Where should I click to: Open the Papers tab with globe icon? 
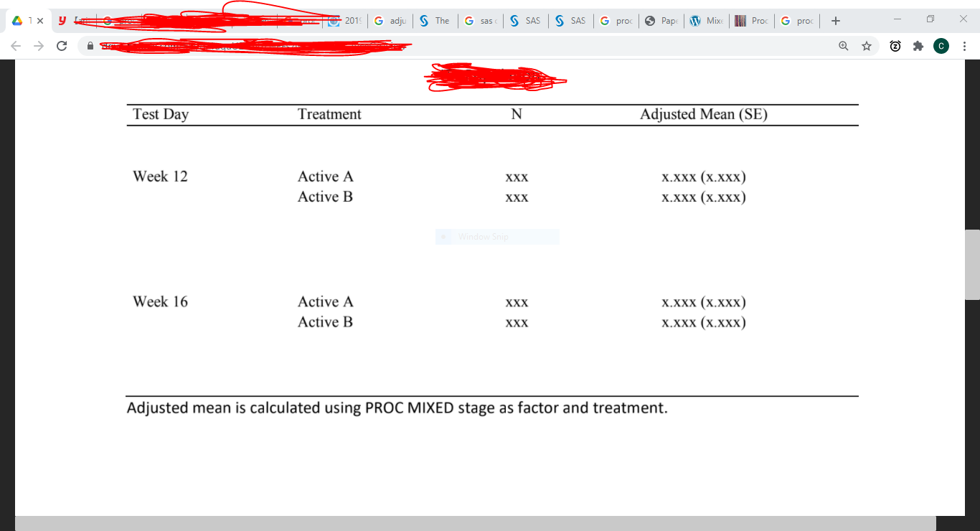pyautogui.click(x=661, y=20)
